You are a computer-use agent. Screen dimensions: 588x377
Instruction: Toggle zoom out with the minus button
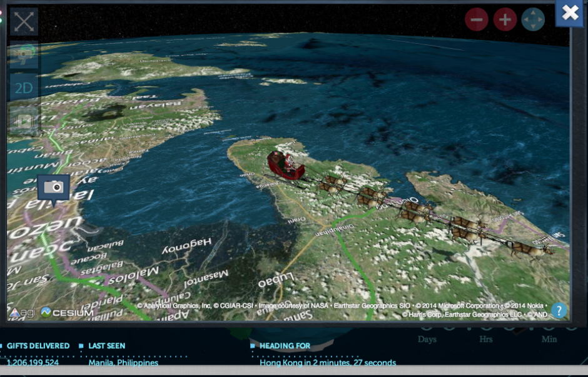click(476, 19)
